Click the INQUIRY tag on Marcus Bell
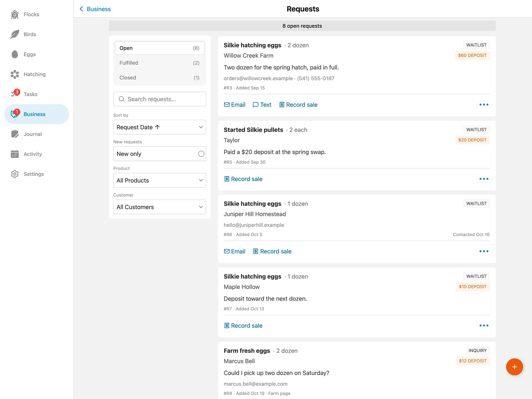 [477, 350]
